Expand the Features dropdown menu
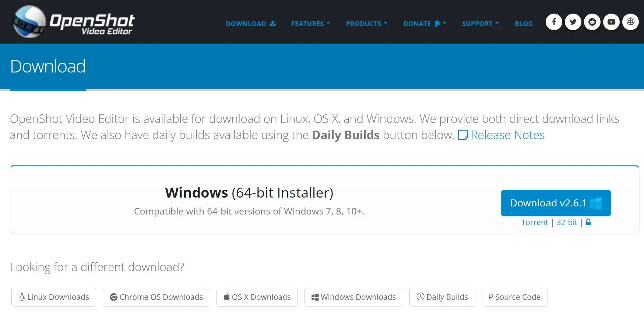Image resolution: width=644 pixels, height=312 pixels. (x=310, y=24)
